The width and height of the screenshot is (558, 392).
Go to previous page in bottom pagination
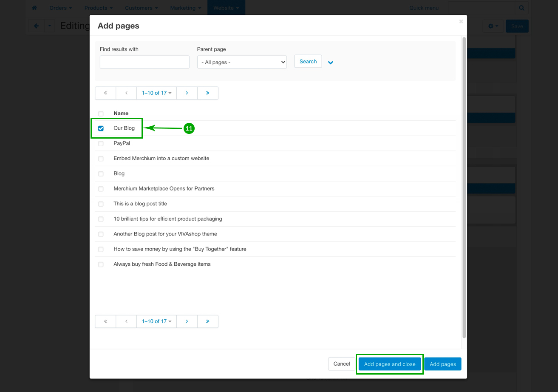(126, 321)
